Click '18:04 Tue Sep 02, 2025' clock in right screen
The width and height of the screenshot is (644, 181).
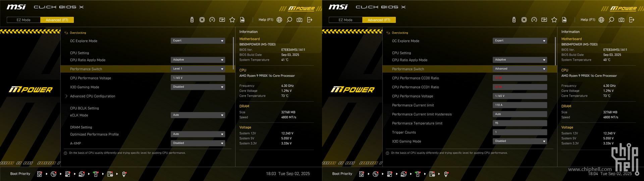[610, 174]
